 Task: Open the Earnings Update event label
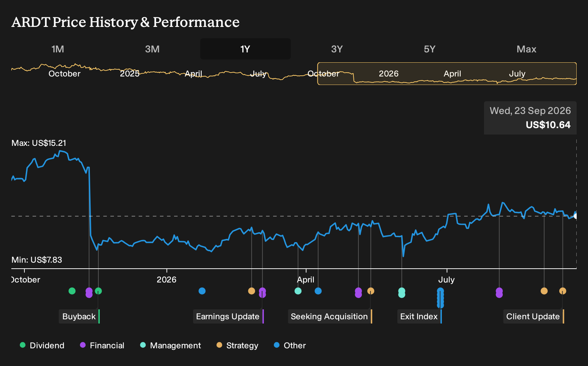[228, 316]
